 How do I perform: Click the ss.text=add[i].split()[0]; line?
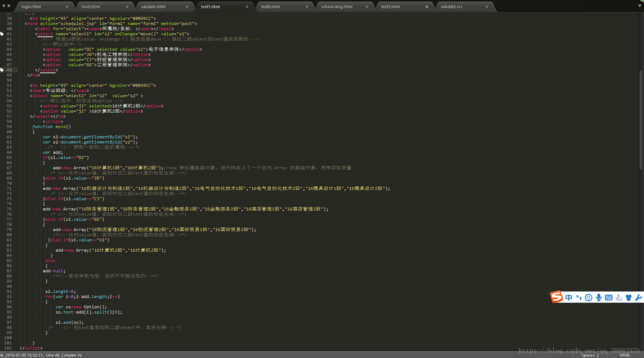tap(89, 312)
